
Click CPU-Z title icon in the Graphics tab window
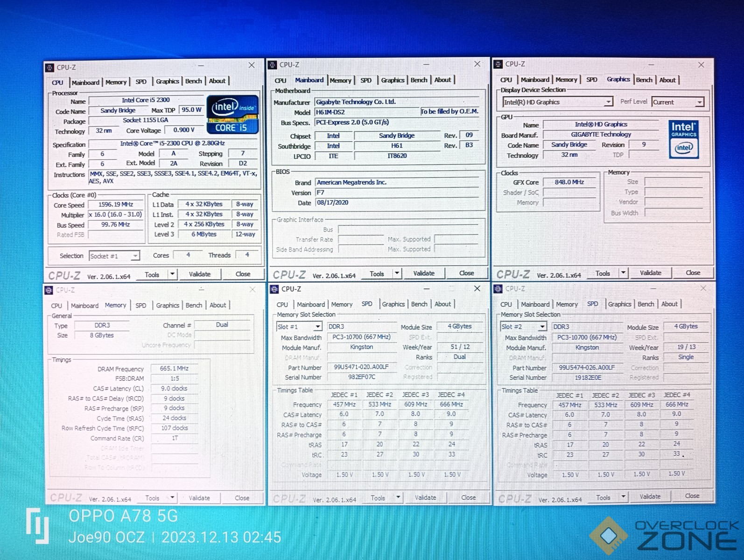[498, 64]
